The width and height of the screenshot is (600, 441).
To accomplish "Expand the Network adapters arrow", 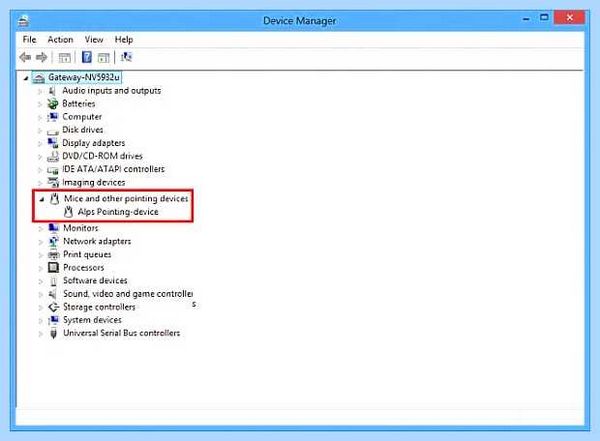I will point(41,242).
